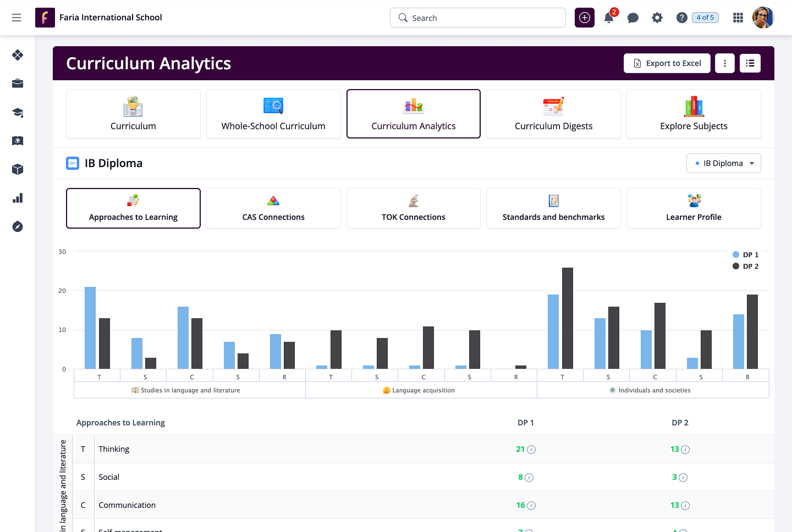Switch to the list view toggle button
792x532 pixels.
point(750,63)
